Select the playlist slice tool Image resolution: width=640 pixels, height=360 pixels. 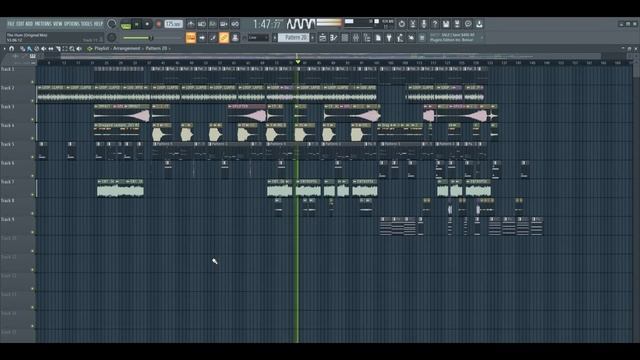click(x=58, y=49)
